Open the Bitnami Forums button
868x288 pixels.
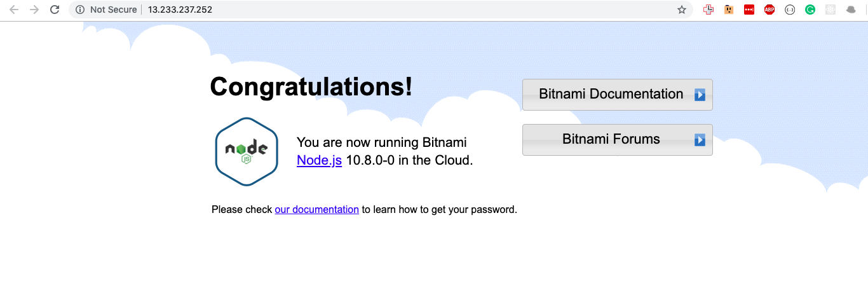pos(617,140)
